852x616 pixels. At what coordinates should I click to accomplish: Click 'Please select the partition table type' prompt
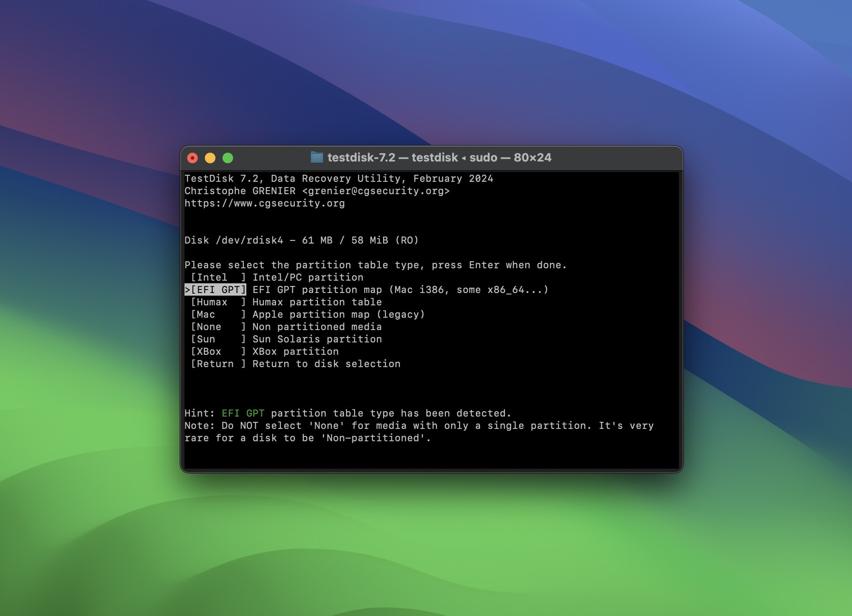tap(376, 265)
